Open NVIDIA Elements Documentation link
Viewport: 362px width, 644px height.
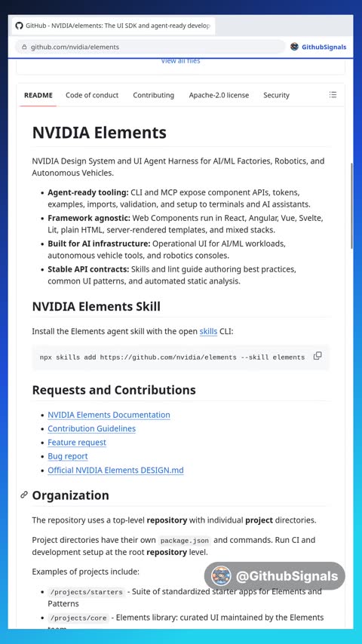coord(109,415)
